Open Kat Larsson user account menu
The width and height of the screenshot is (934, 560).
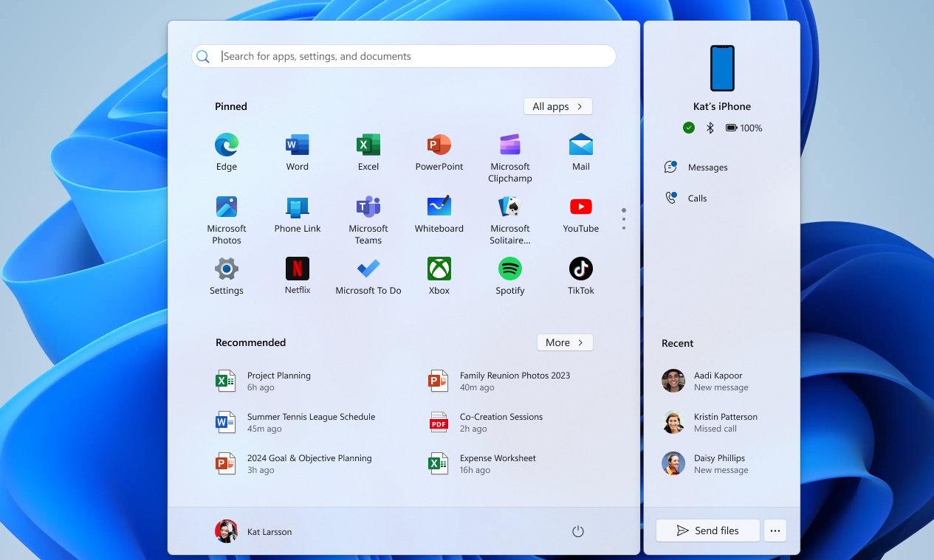coord(253,531)
